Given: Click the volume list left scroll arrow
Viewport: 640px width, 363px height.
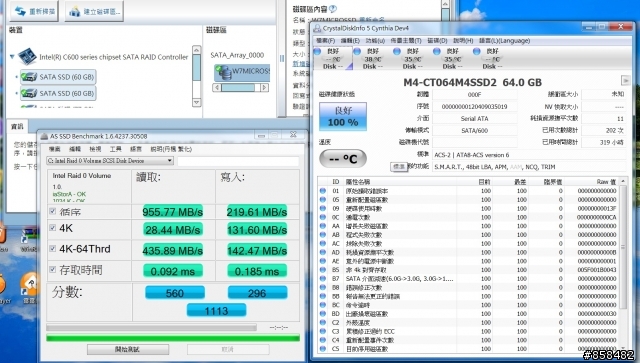Looking at the screenshot, I should (x=217, y=87).
